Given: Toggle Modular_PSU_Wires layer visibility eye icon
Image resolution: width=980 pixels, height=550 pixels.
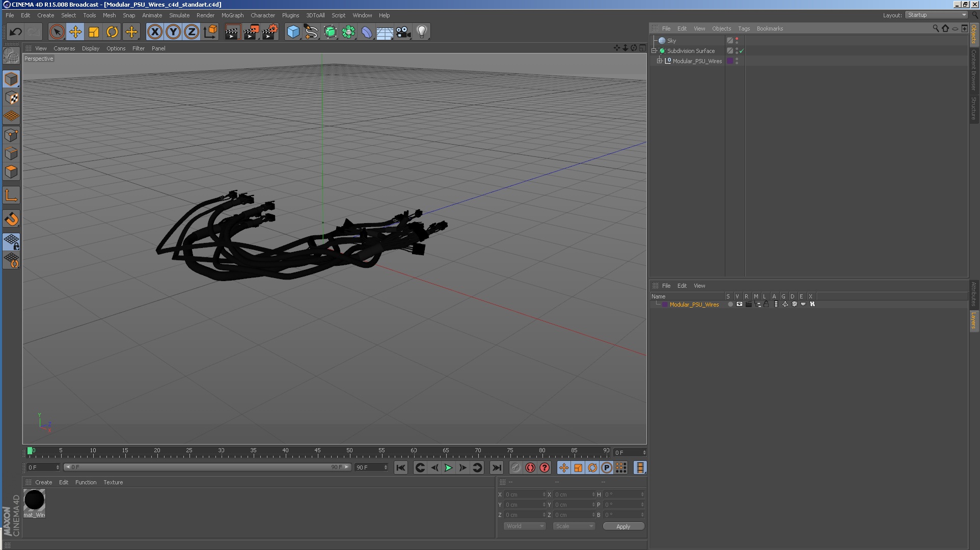Looking at the screenshot, I should (x=739, y=304).
